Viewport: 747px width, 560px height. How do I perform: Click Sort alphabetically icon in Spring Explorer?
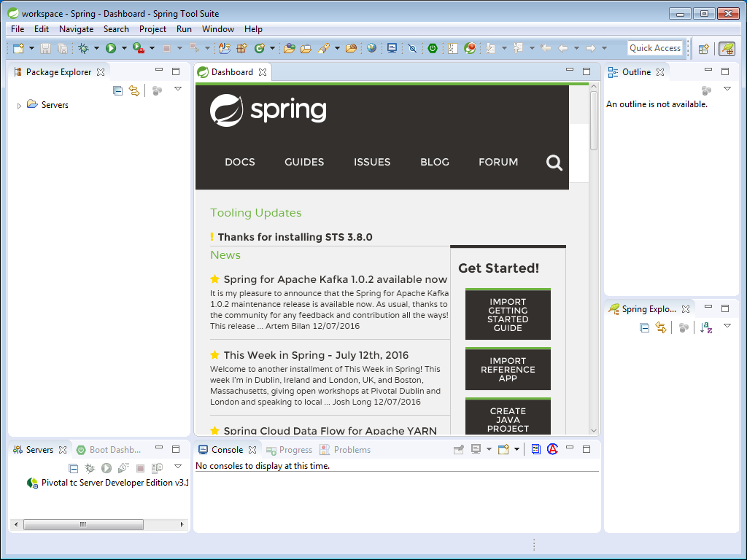click(706, 327)
